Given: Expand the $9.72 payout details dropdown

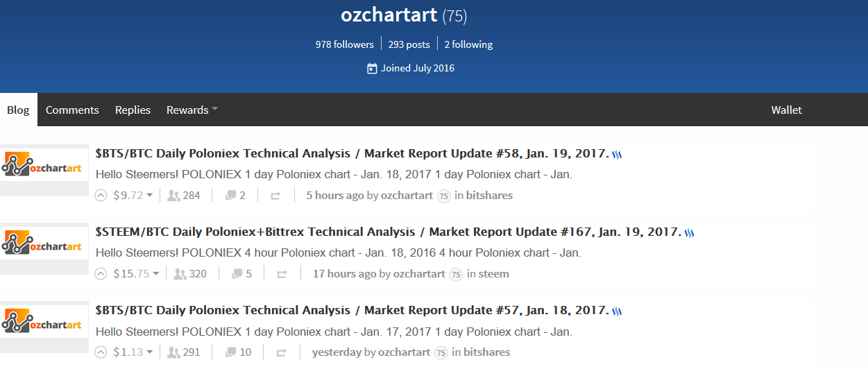Looking at the screenshot, I should [x=149, y=196].
